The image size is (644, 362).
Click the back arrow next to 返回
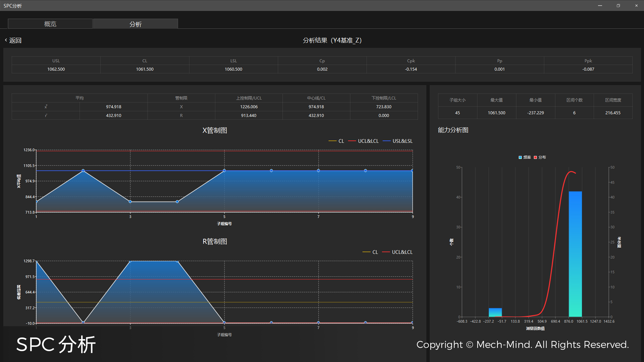click(x=6, y=40)
